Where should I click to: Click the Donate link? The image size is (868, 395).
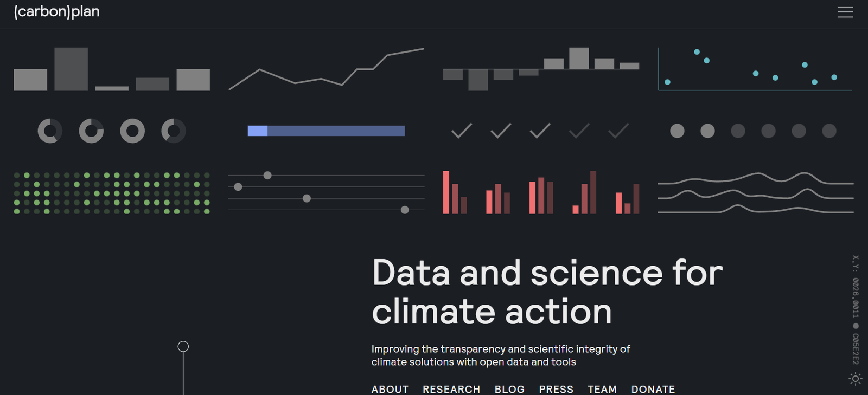click(653, 389)
